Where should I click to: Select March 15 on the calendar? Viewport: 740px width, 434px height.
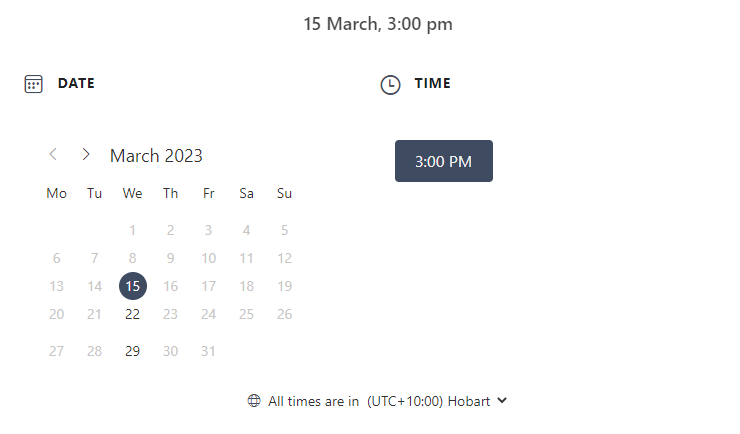[x=133, y=286]
